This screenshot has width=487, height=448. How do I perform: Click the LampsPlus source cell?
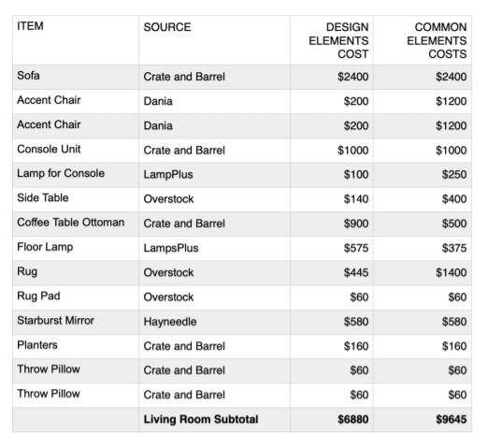click(214, 248)
